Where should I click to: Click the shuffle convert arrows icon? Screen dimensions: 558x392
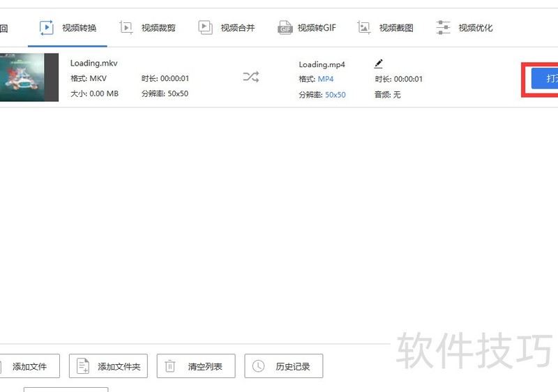pyautogui.click(x=251, y=77)
